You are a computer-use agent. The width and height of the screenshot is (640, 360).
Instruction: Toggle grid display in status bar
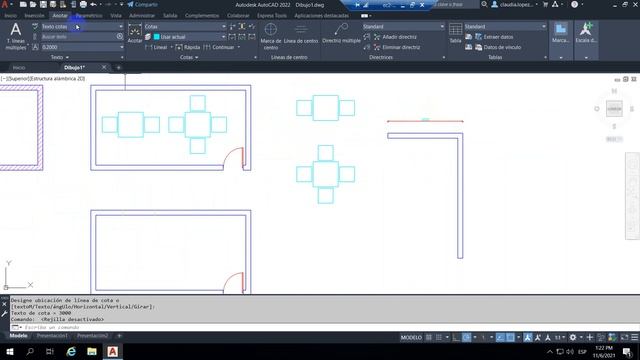coord(429,338)
